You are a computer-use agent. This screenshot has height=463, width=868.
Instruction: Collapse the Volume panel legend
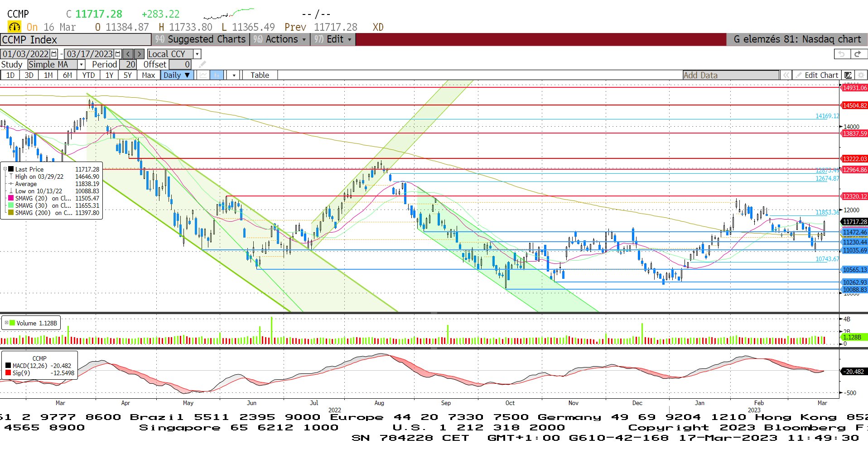tap(6, 323)
